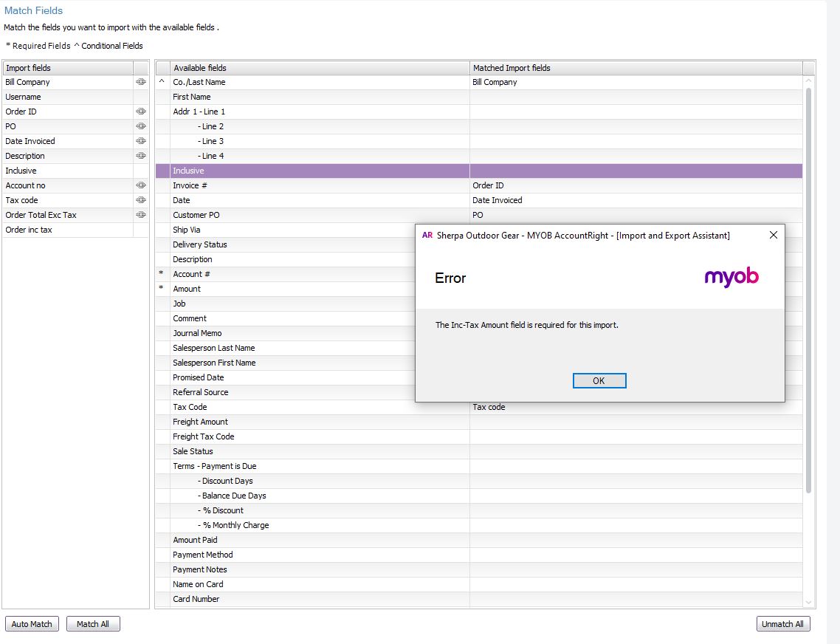Image resolution: width=840 pixels, height=644 pixels.
Task: Select the Journal Memo available field
Action: click(292, 333)
